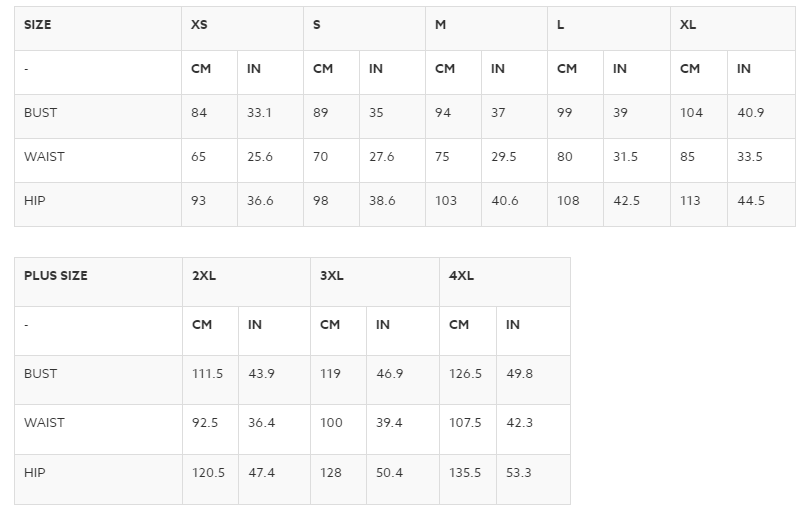Select 4XL waist value 42.3
This screenshot has width=808, height=513.
519,423
